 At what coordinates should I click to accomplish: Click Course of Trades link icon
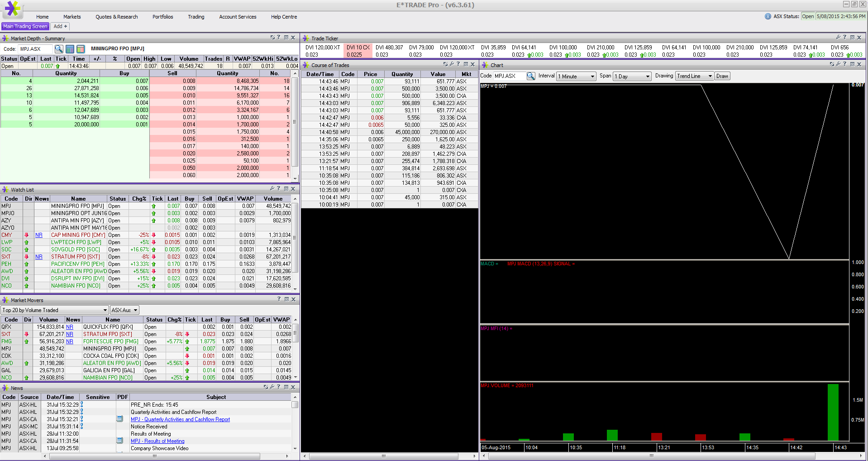(x=445, y=64)
